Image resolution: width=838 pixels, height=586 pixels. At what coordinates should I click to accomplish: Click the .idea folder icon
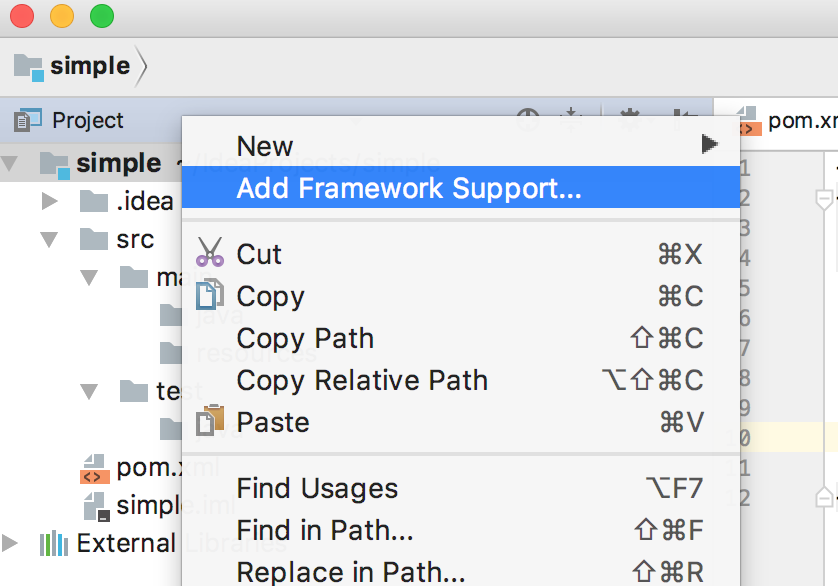93,201
